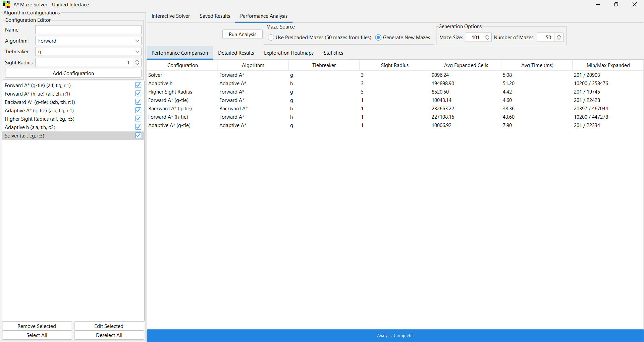Uncheck Forward A* (h-tie) configuration checkbox
This screenshot has width=644, height=342.
coord(138,94)
